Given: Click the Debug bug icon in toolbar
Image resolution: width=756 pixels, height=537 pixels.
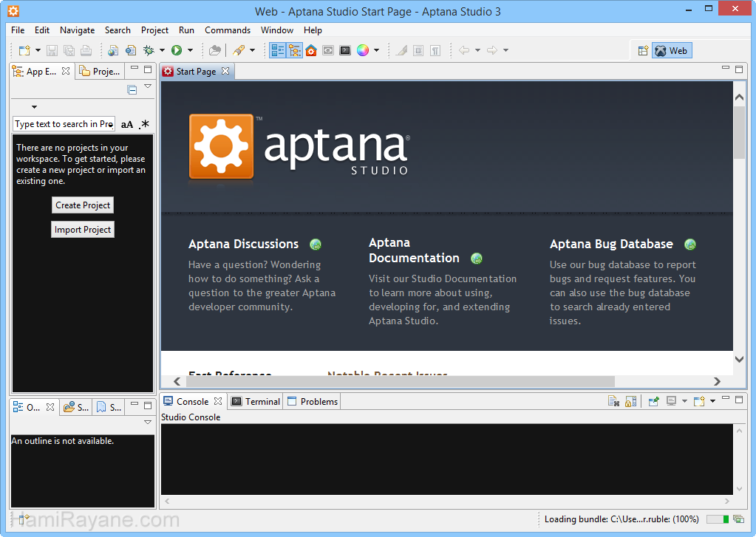Looking at the screenshot, I should click(x=149, y=50).
